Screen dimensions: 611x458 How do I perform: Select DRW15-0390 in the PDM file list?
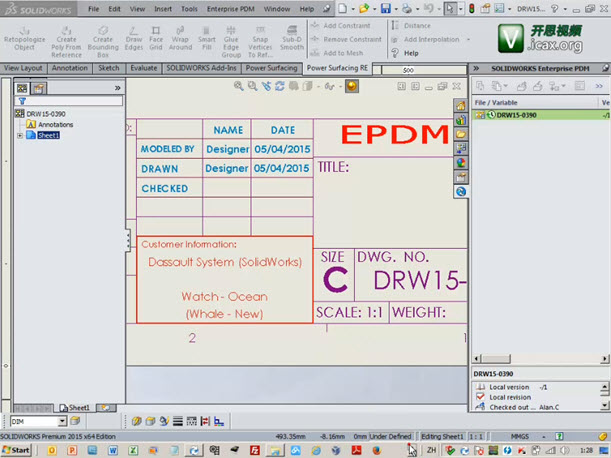517,115
